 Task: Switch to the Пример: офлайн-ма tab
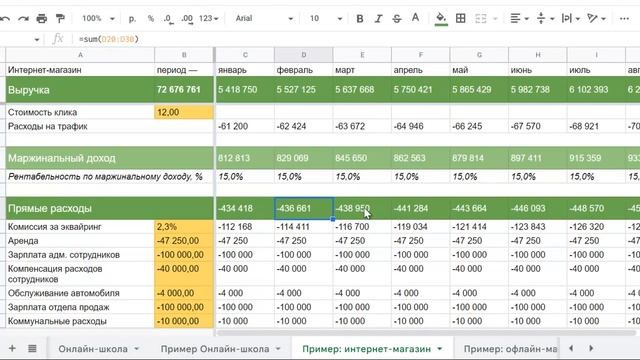click(510, 349)
